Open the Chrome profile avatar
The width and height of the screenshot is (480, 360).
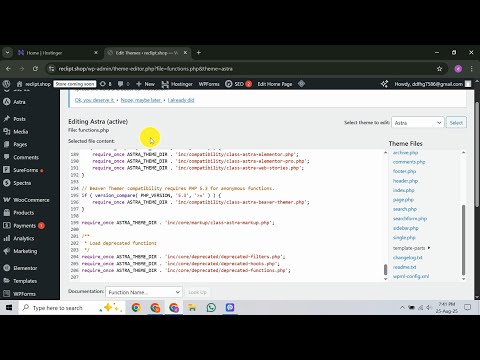458,69
